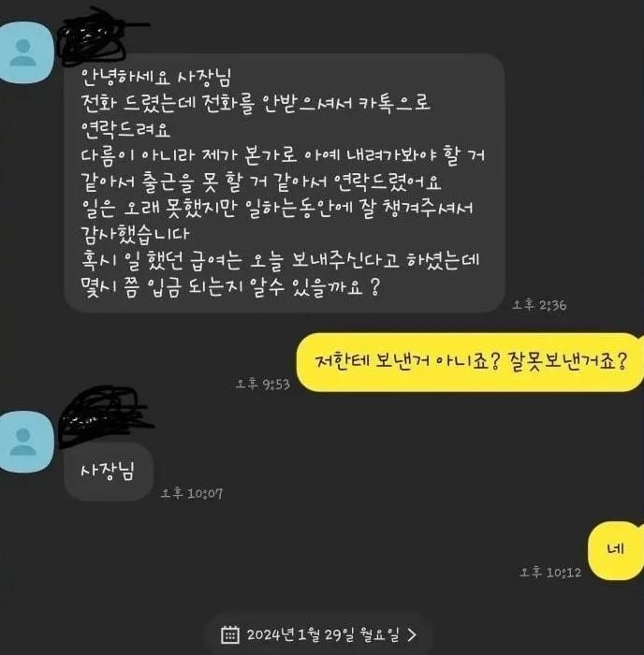Open the first sender's profile avatar
Screen dimensions: 644x655
pos(25,52)
